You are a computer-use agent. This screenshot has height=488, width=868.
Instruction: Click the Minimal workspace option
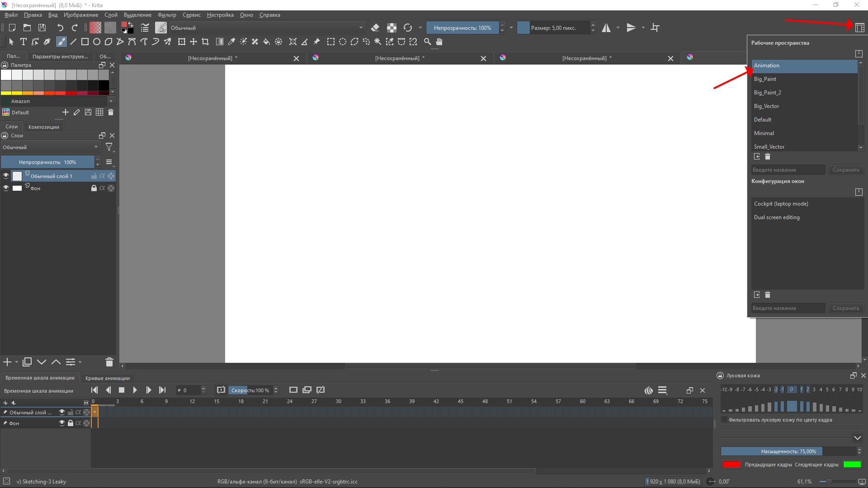pyautogui.click(x=764, y=133)
